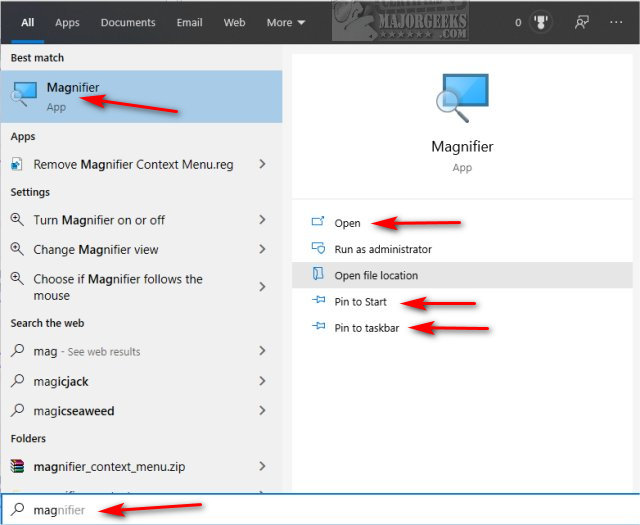Image resolution: width=640 pixels, height=525 pixels.
Task: Click the search box containing mag
Action: pyautogui.click(x=320, y=509)
